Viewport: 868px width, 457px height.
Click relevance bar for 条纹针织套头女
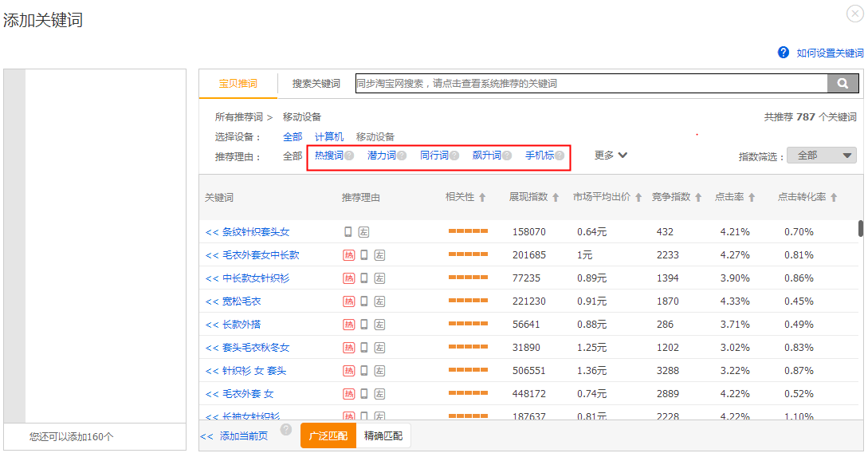tap(469, 231)
